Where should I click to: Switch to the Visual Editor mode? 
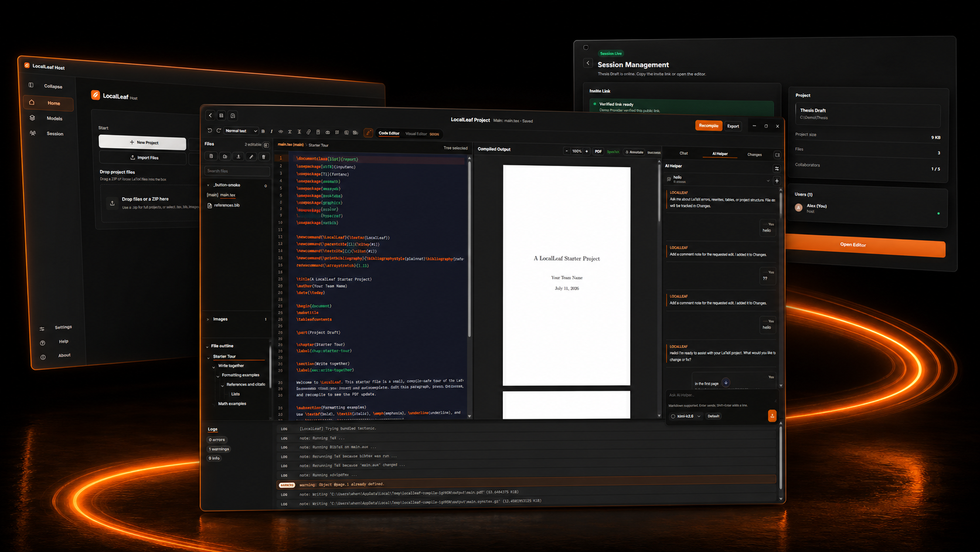(416, 134)
